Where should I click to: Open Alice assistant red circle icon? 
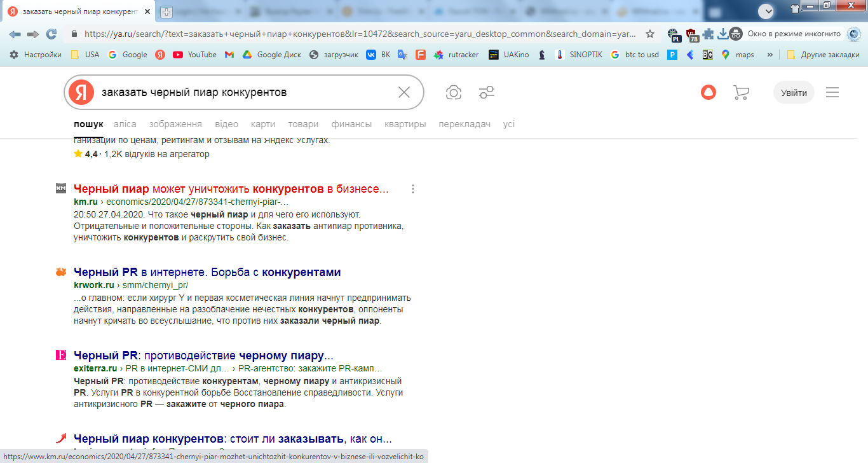(708, 93)
